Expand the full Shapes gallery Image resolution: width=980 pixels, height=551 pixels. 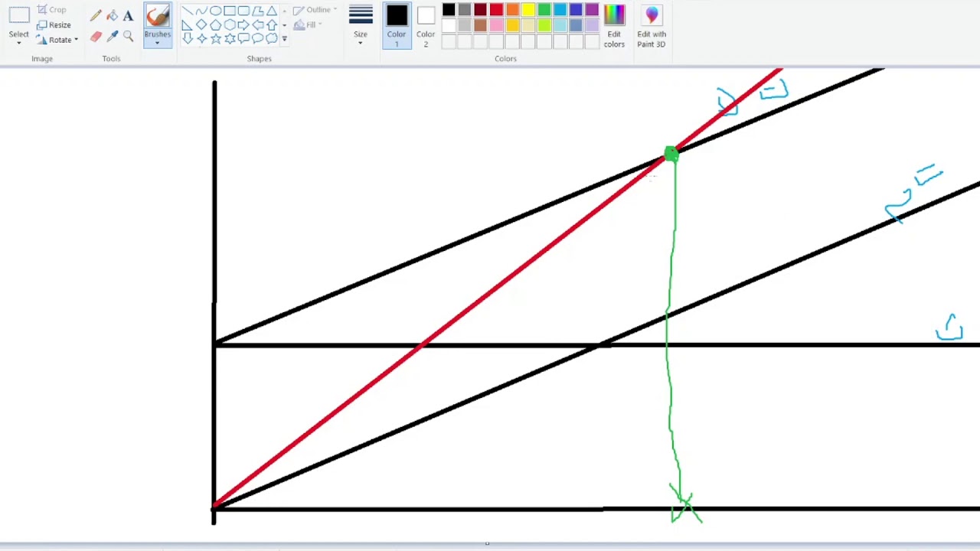pyautogui.click(x=284, y=39)
